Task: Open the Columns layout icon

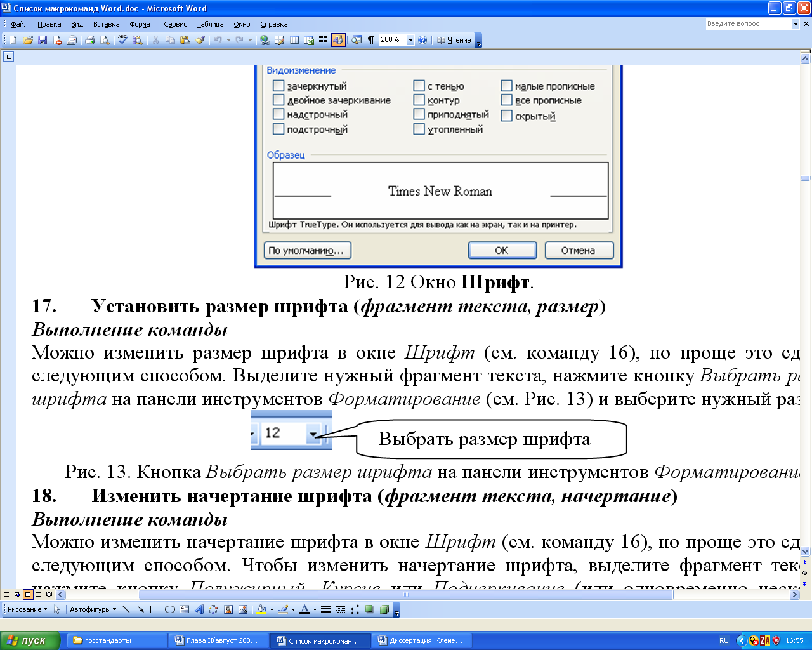Action: pos(324,40)
